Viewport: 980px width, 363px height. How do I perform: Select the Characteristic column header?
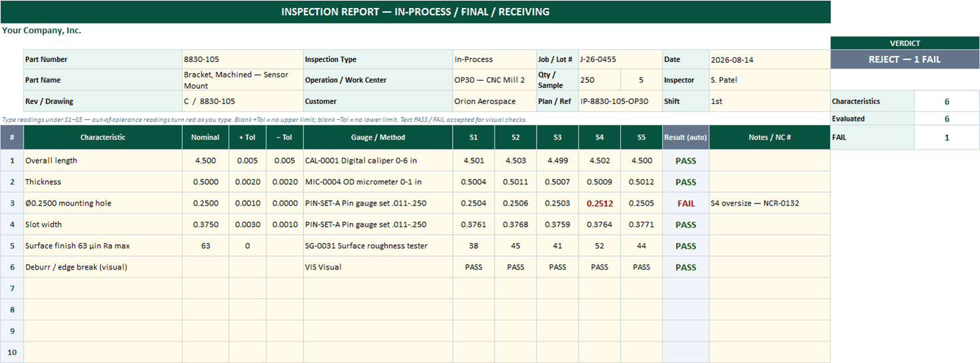pyautogui.click(x=103, y=137)
